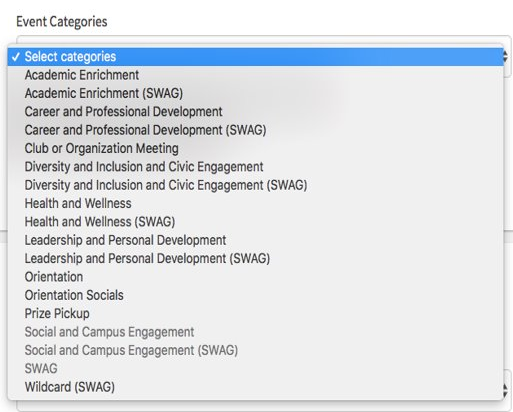Select Leadership and Personal Development
The height and width of the screenshot is (412, 513).
tap(255, 240)
